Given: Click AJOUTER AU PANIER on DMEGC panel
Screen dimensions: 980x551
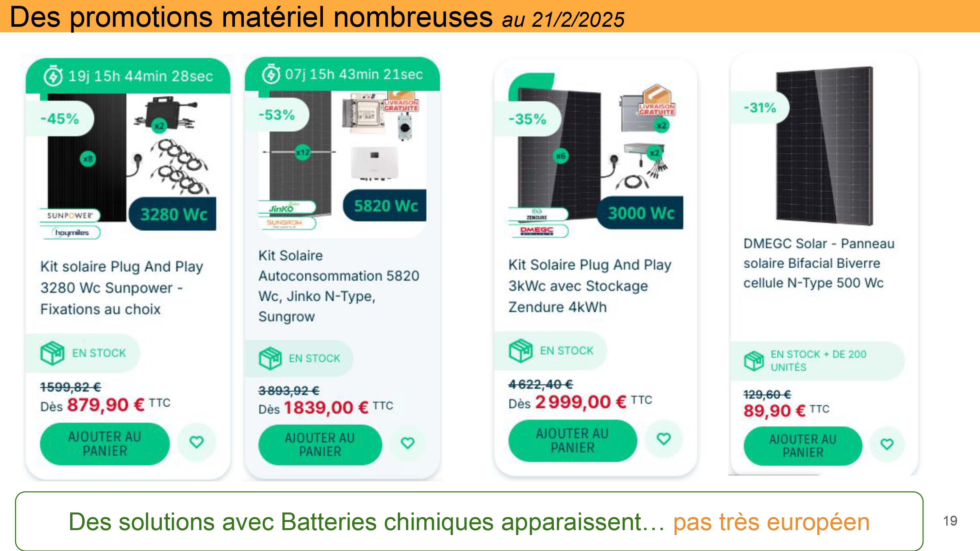Looking at the screenshot, I should tap(803, 446).
